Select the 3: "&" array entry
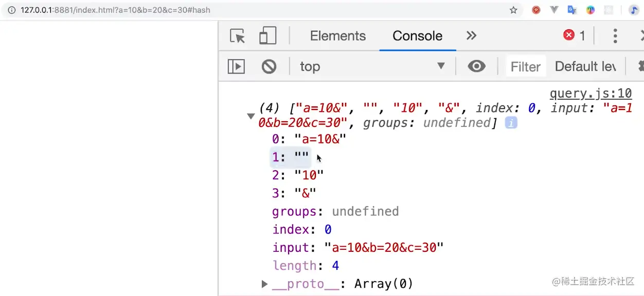This screenshot has height=296, width=644. pos(294,193)
